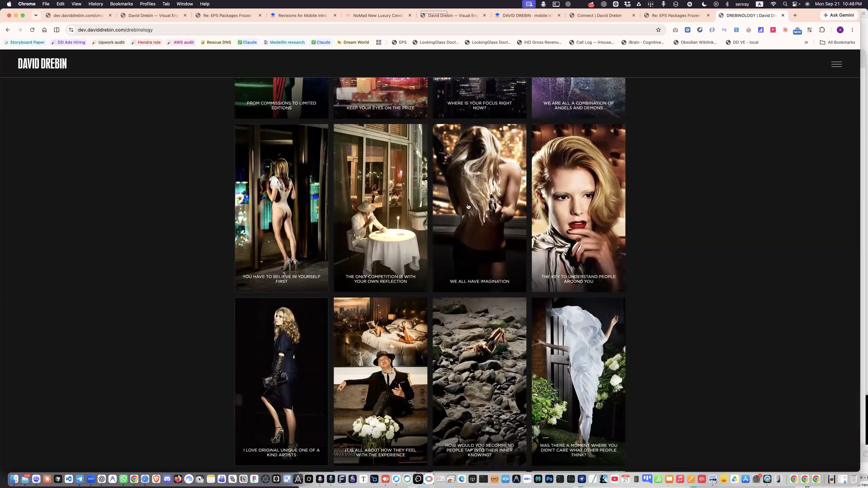Click the DAVID DREBIN logo
This screenshot has height=488, width=868.
(42, 64)
